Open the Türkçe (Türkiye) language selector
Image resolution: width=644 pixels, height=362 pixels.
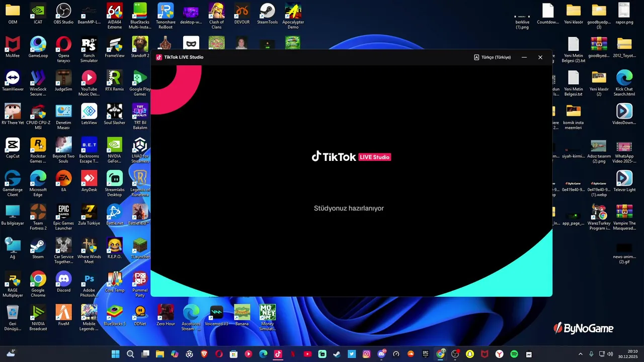coord(492,57)
